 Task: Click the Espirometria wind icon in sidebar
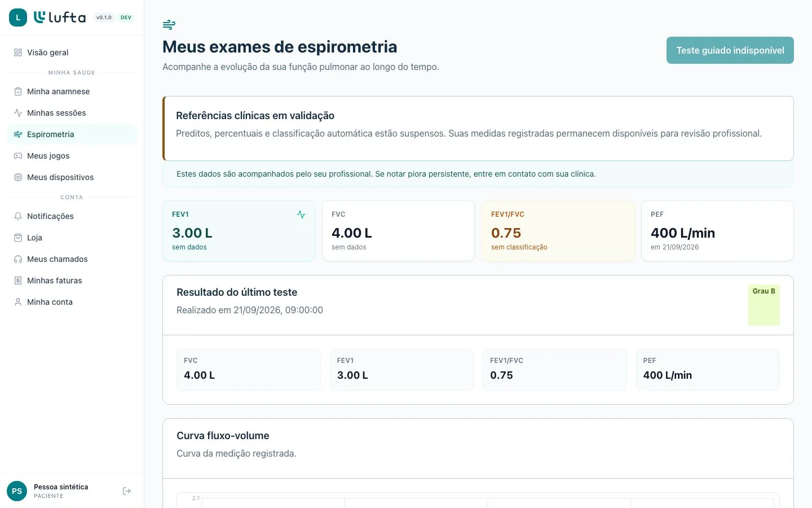(18, 134)
